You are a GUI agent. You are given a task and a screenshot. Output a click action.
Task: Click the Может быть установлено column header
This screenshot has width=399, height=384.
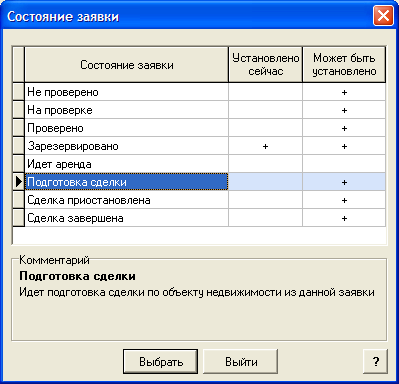point(344,65)
